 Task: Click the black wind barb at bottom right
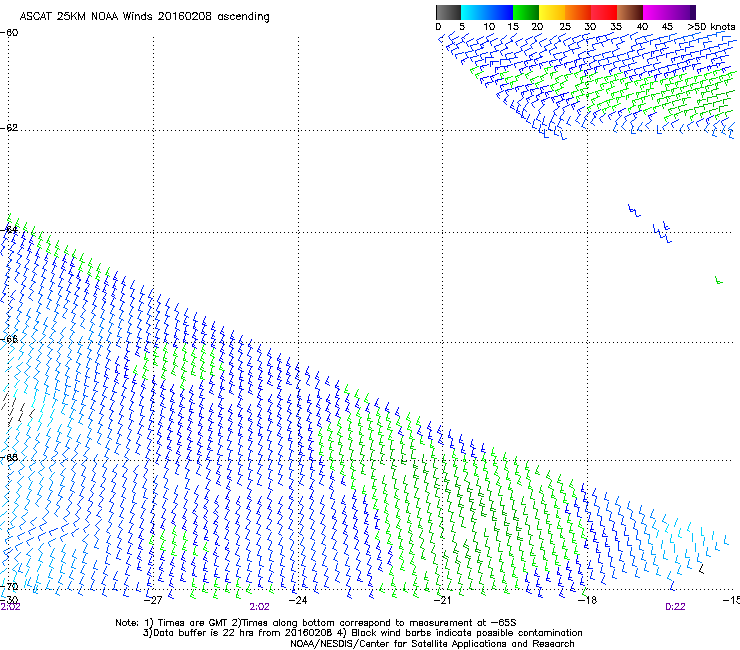[701, 569]
